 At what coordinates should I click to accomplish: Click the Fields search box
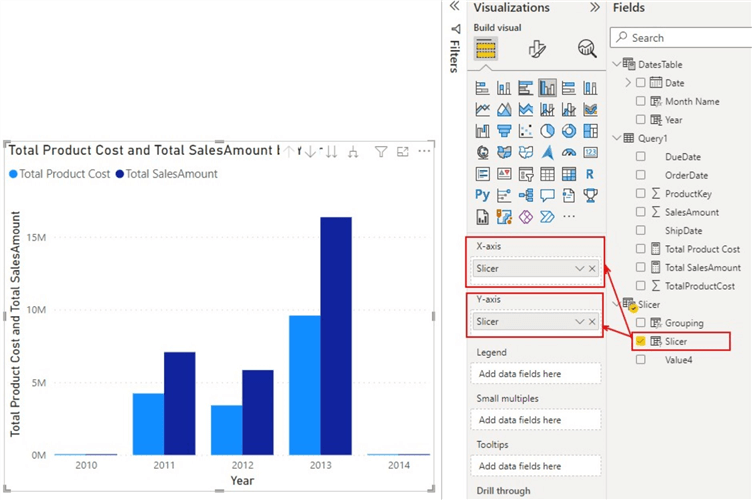coord(681,37)
